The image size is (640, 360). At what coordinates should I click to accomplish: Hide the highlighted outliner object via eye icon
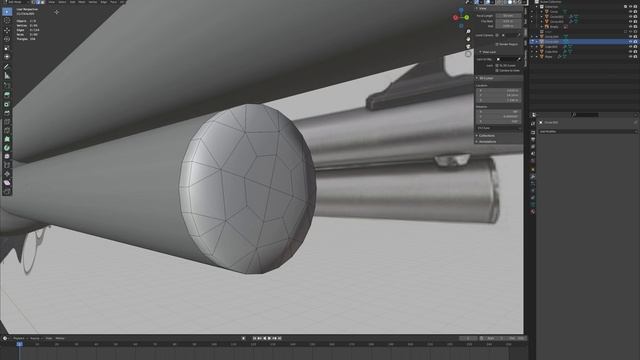[631, 42]
